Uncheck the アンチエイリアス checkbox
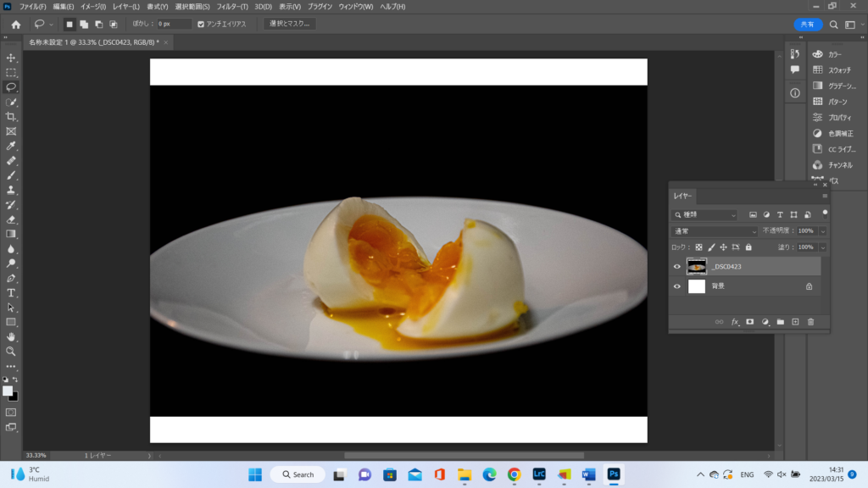 pyautogui.click(x=201, y=25)
